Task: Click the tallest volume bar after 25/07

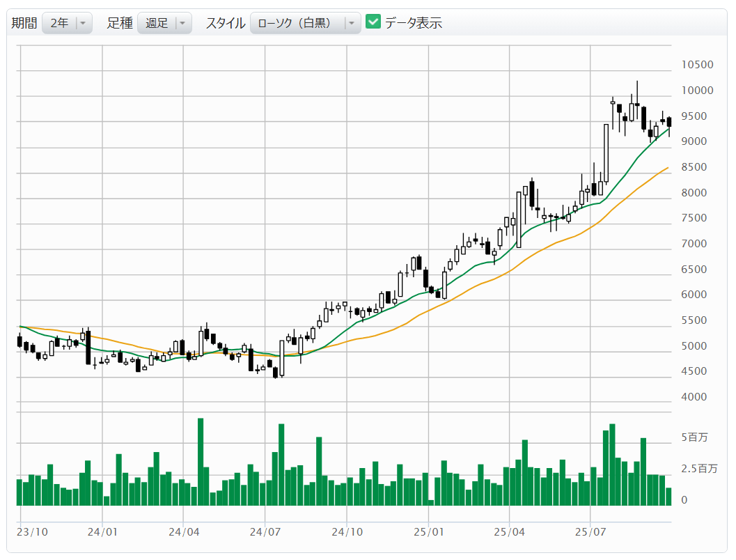Action: 612,464
